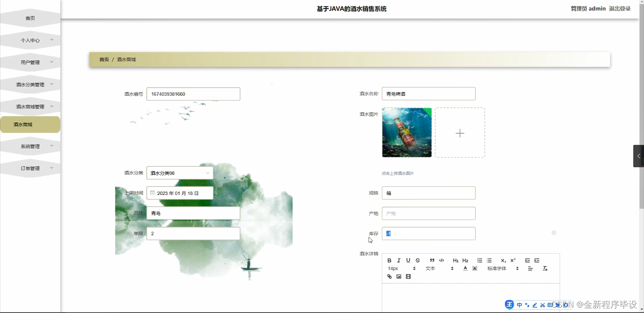
Task: Insert a hyperlink using the editor link icon
Action: (389, 276)
